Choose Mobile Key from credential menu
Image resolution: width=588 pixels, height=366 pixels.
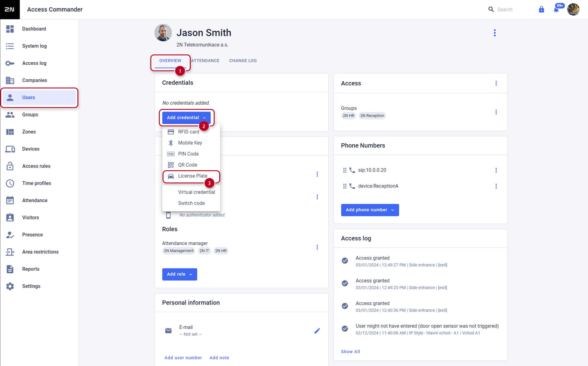point(191,143)
